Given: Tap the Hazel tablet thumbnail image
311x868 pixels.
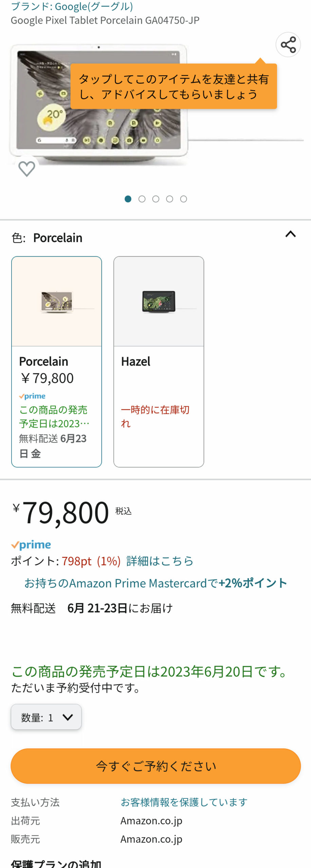Looking at the screenshot, I should pyautogui.click(x=159, y=301).
